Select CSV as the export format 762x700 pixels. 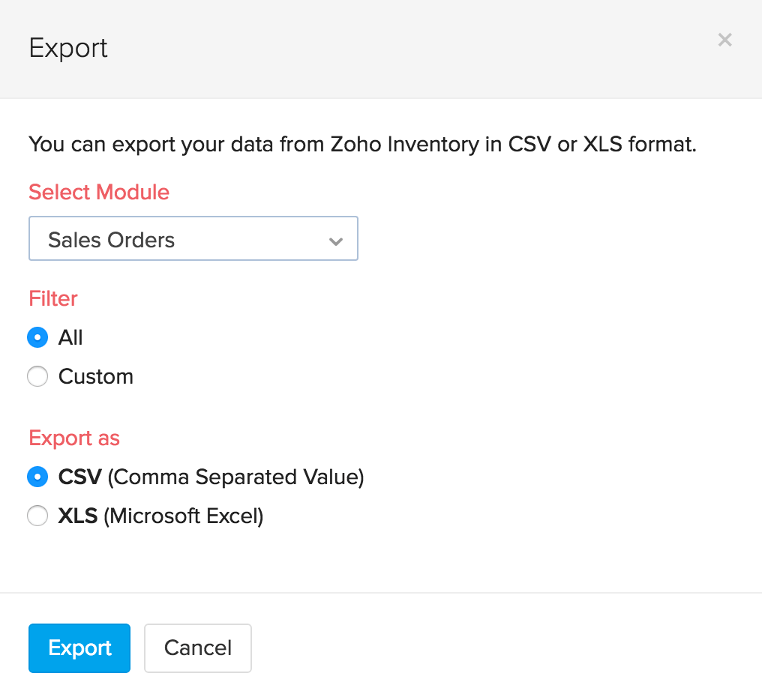click(x=37, y=477)
